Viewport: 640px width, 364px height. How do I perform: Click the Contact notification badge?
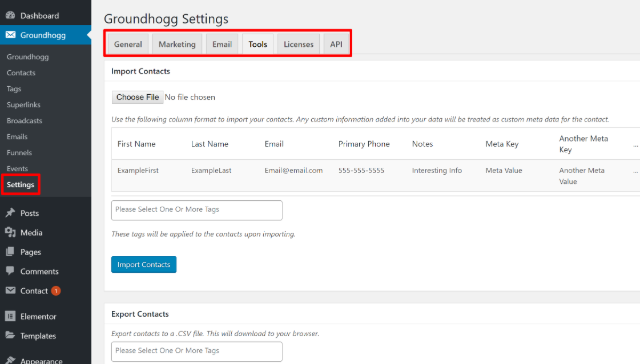click(56, 291)
